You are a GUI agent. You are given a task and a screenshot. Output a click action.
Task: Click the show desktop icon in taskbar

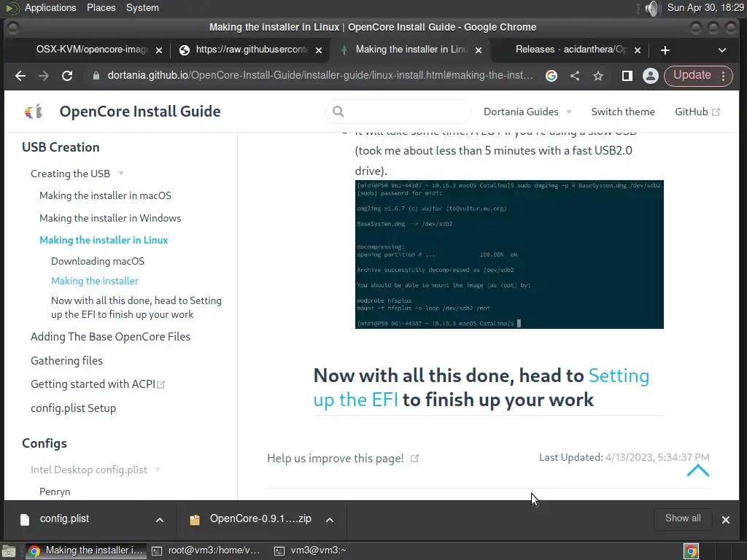pos(9,551)
